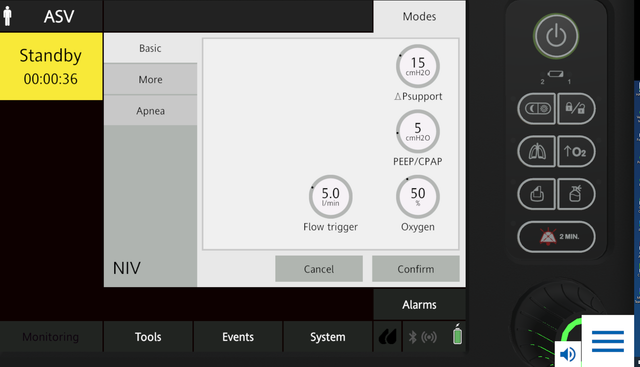
Task: Select the Flow trigger 5.0 l/min control
Action: coord(330,197)
